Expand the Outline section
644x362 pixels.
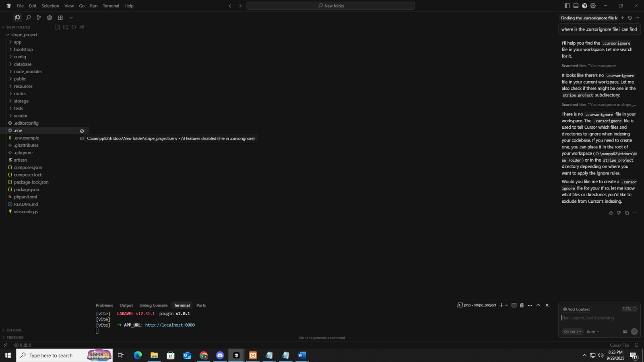click(14, 330)
